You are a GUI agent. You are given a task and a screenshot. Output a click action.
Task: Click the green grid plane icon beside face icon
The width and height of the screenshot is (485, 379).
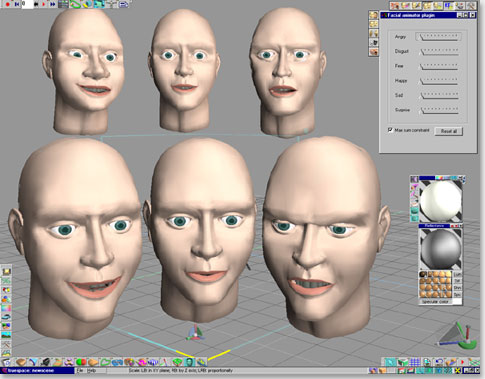[177, 362]
